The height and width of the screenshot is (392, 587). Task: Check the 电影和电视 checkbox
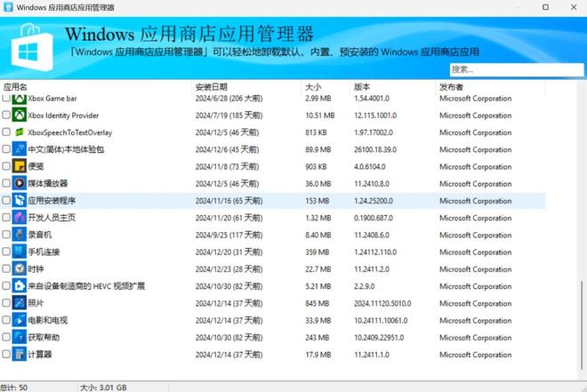point(6,320)
